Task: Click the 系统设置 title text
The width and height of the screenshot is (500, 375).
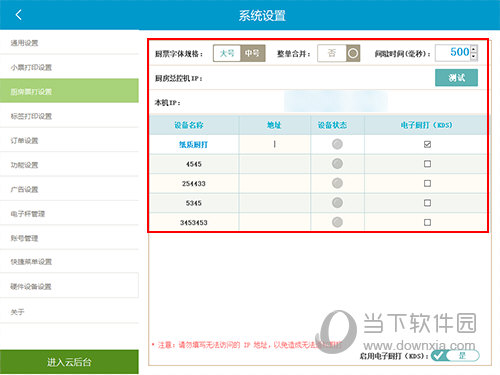Action: [x=262, y=16]
